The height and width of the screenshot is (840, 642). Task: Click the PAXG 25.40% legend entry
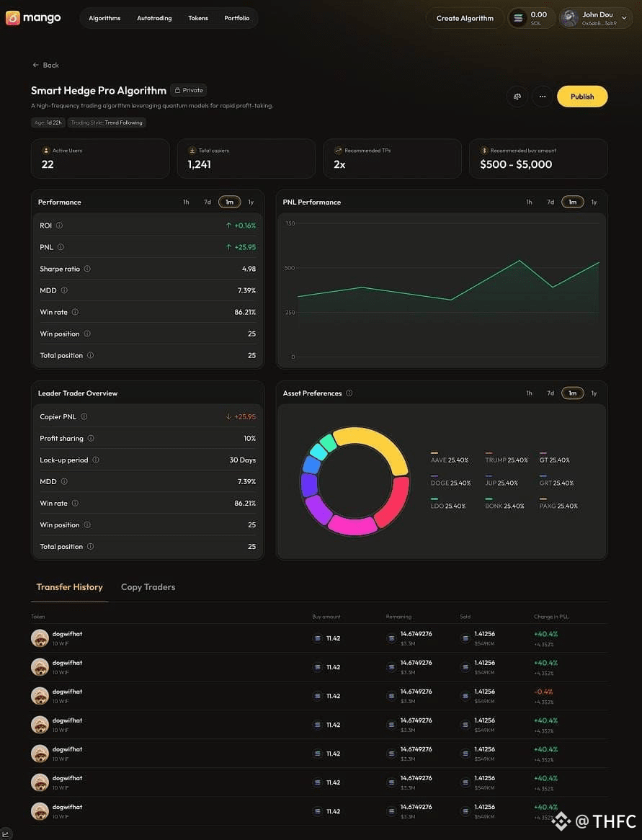point(558,506)
